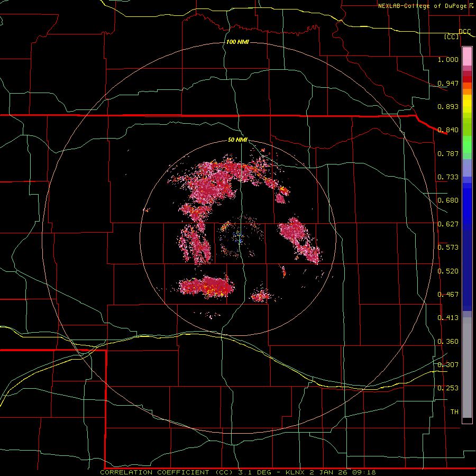
Task: Select the 0.573 scale value
Action: [448, 248]
